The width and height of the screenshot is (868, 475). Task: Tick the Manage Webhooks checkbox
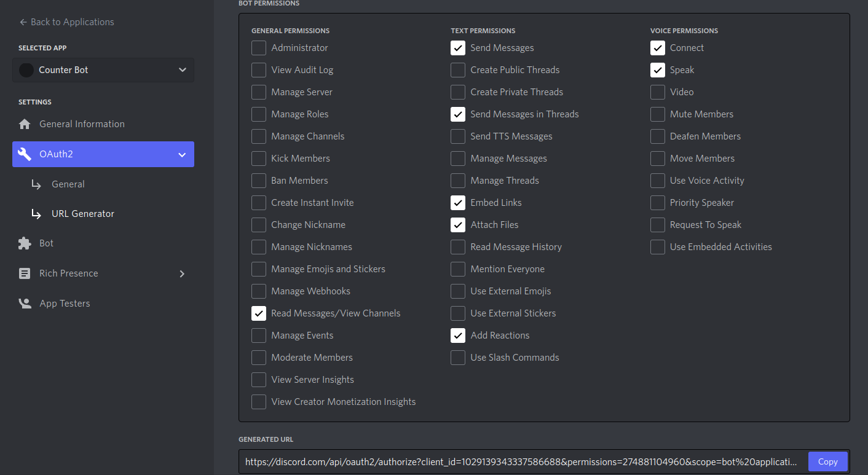pos(259,291)
